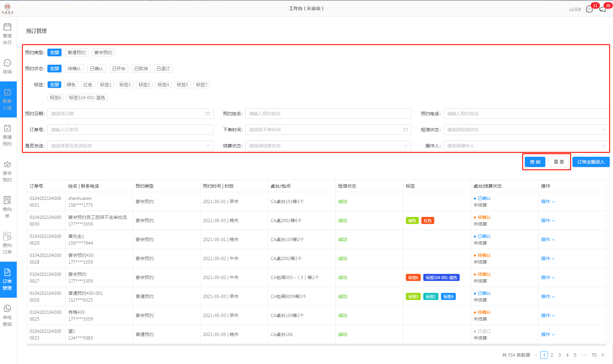This screenshot has height=364, width=613.
Task: Click the calendar icon in 预约日期 field
Action: tap(208, 114)
